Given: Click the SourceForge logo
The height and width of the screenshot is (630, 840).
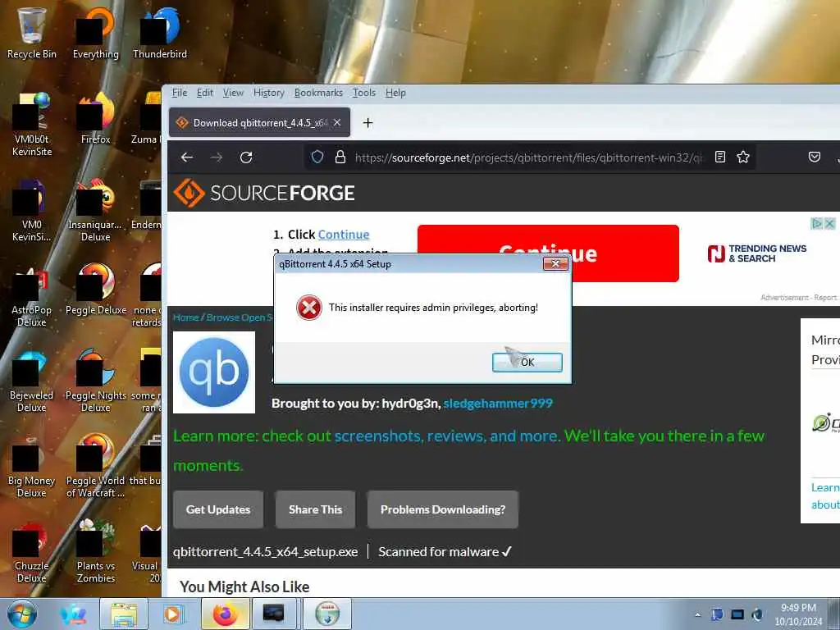Looking at the screenshot, I should pos(264,193).
